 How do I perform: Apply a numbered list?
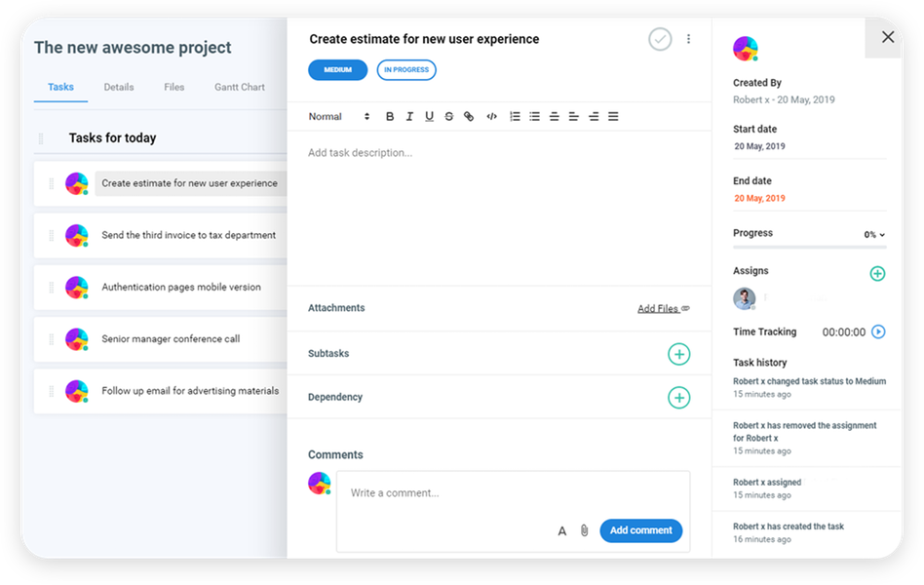pyautogui.click(x=515, y=116)
